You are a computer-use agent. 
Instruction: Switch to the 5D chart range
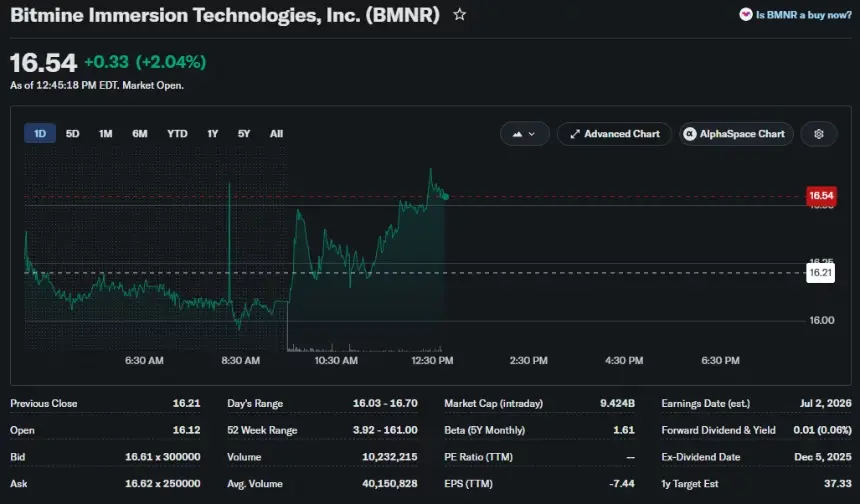tap(72, 133)
